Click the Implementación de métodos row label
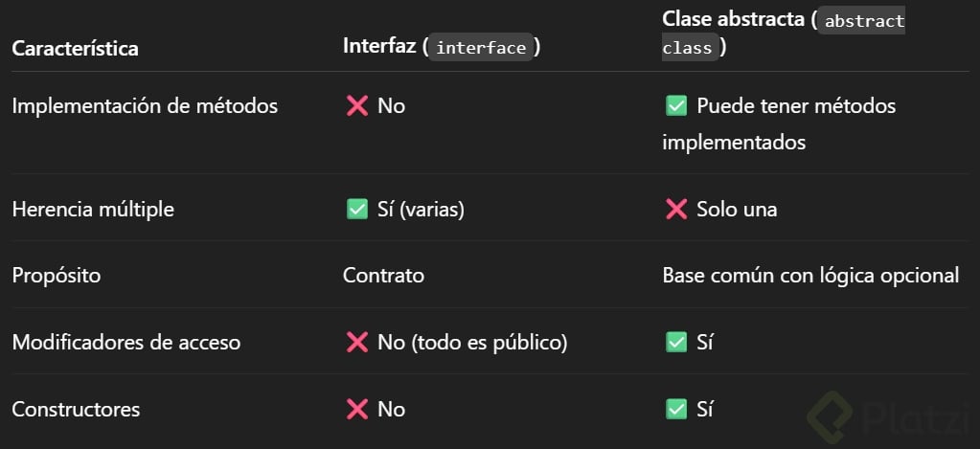This screenshot has width=980, height=449. (145, 106)
